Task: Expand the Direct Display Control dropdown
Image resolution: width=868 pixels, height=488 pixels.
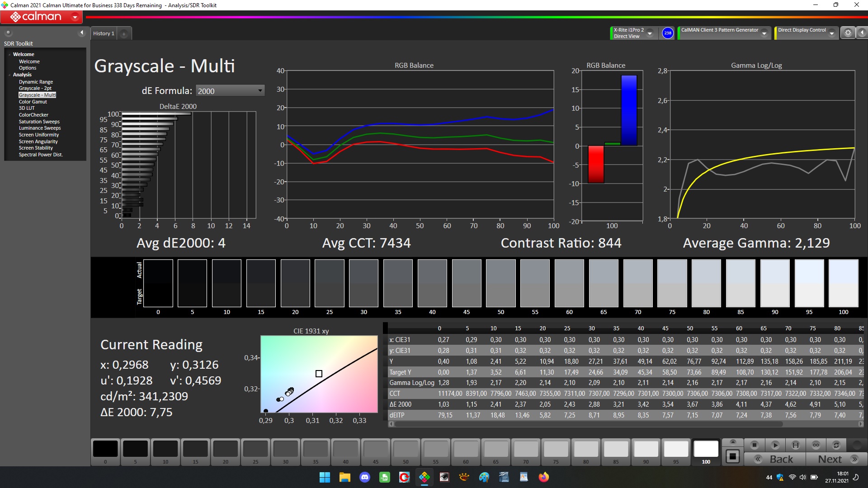Action: tap(831, 33)
